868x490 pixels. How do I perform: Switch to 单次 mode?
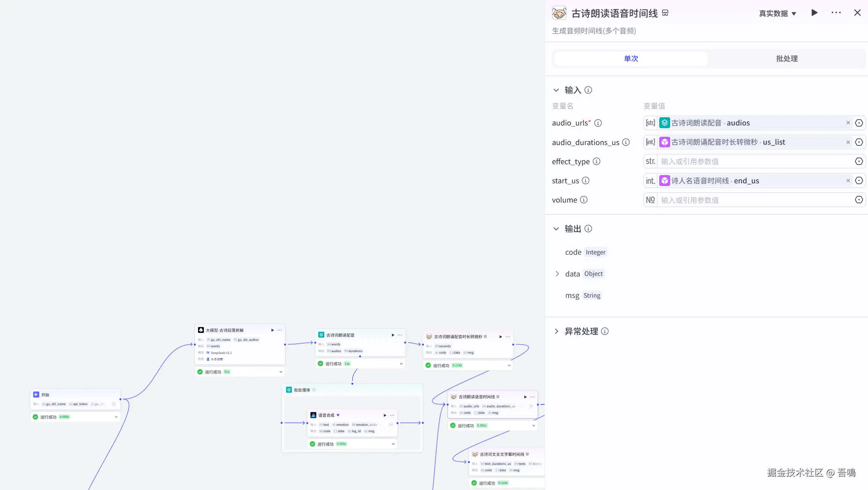coord(631,59)
